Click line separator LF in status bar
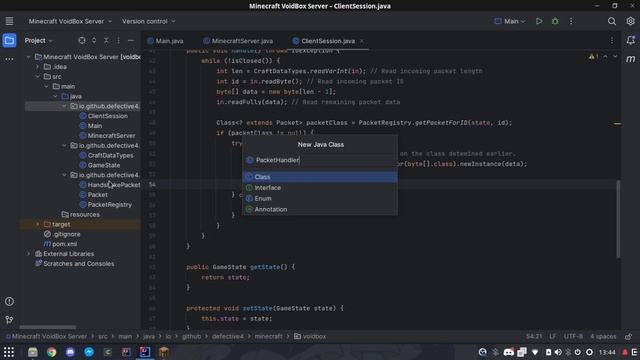This screenshot has width=640, height=360. click(553, 336)
